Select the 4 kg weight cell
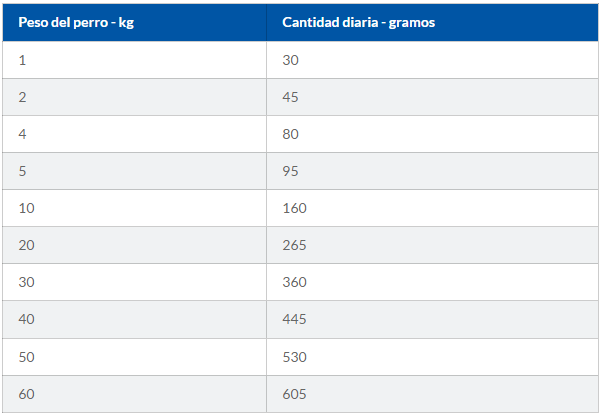This screenshot has height=417, width=602. [134, 134]
